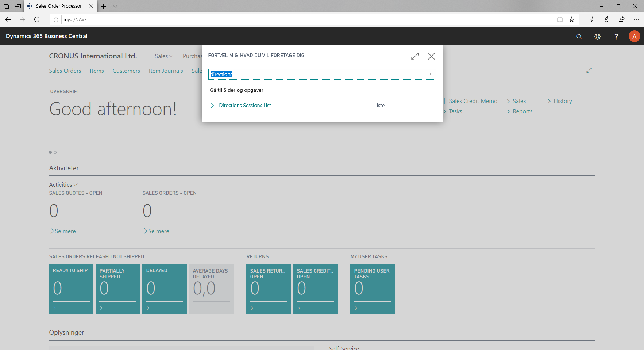Open the Business Central help question mark
Image resolution: width=644 pixels, height=350 pixels.
[x=616, y=37]
